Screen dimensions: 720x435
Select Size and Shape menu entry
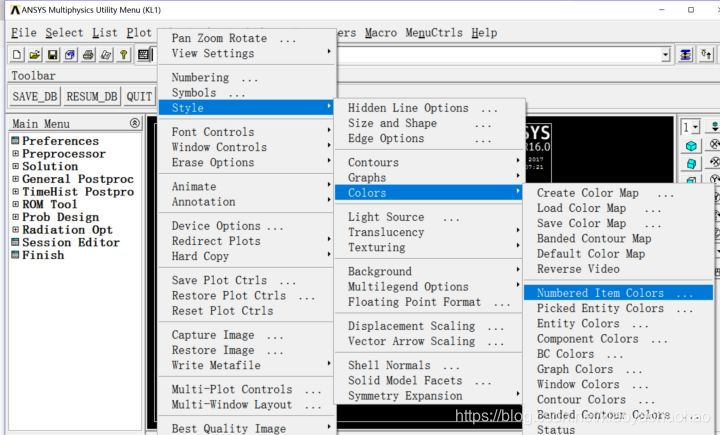click(x=428, y=123)
